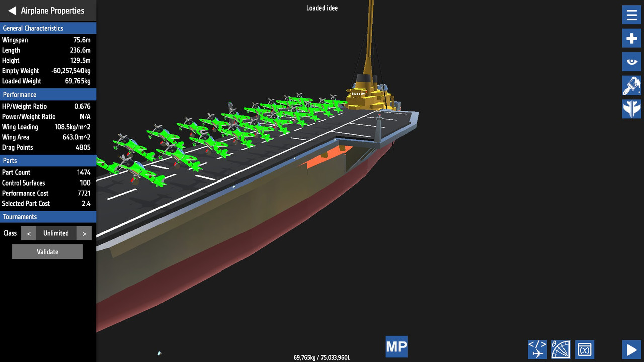The width and height of the screenshot is (644, 362).
Task: Click Wing Loading 108.5kg/m^2 value
Action: (72, 127)
